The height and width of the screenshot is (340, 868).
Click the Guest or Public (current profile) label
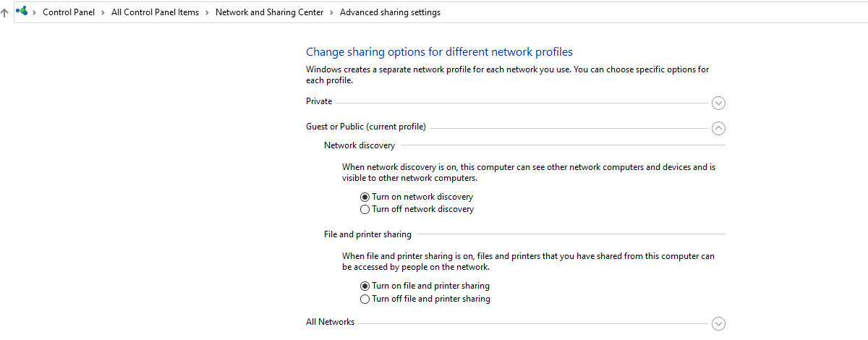[x=366, y=127]
